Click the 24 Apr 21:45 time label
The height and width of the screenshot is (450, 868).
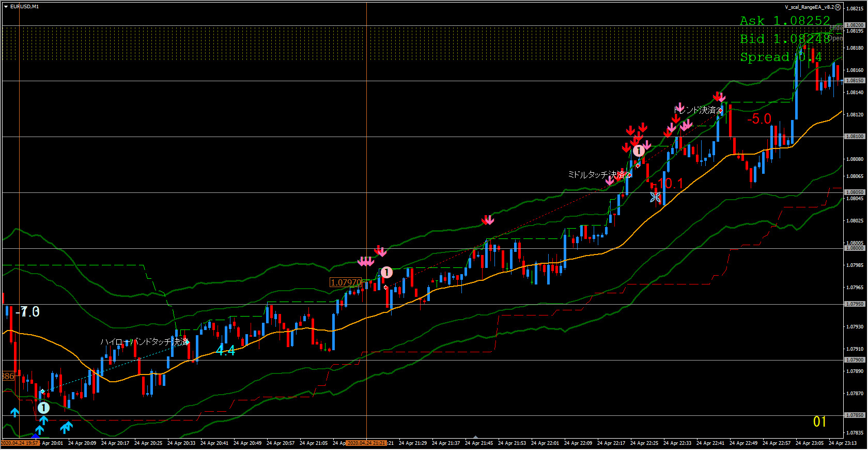tap(479, 443)
